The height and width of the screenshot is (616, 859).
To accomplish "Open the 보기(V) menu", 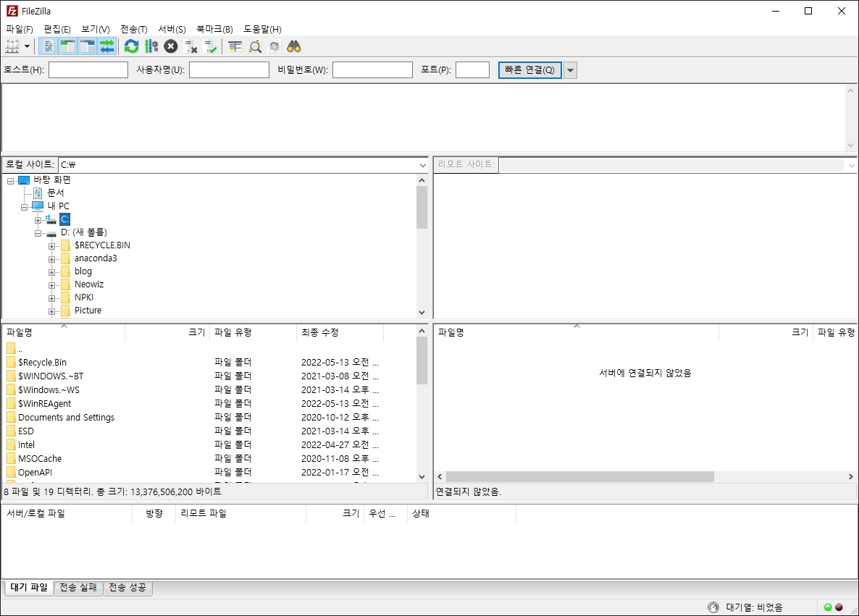I will tap(96, 29).
